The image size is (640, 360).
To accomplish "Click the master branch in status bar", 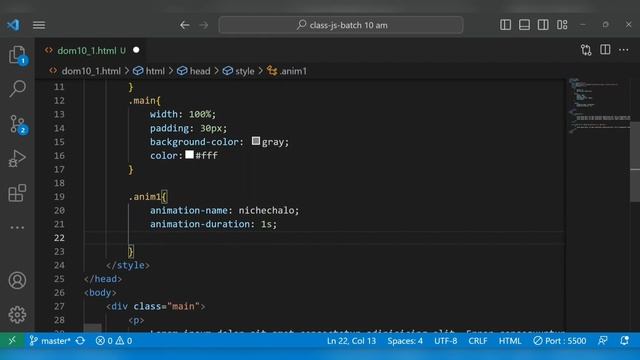I will 50,340.
